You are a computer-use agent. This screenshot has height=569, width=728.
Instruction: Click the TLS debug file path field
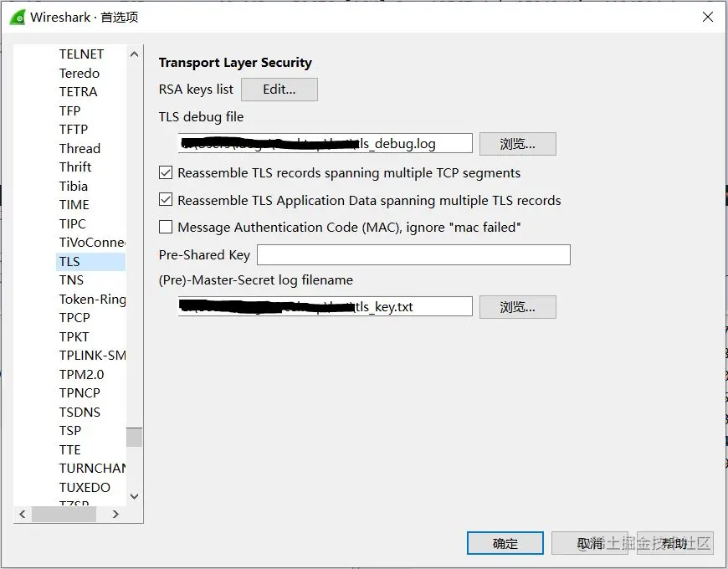[325, 143]
